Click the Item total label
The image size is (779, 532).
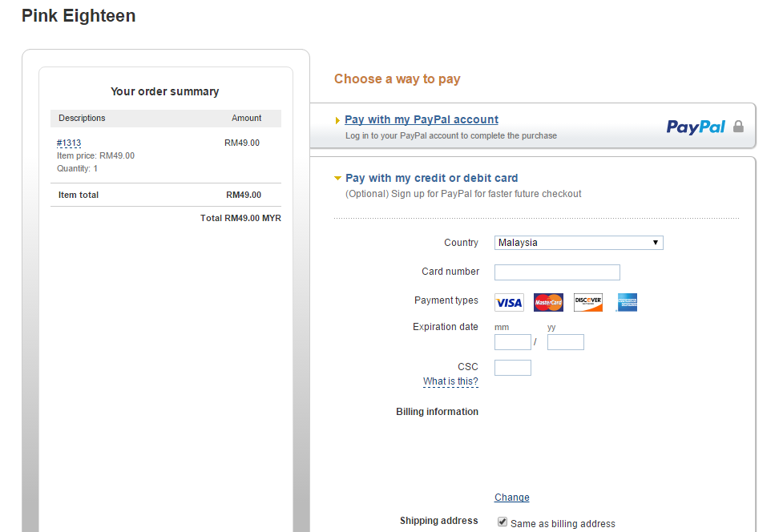coord(79,195)
